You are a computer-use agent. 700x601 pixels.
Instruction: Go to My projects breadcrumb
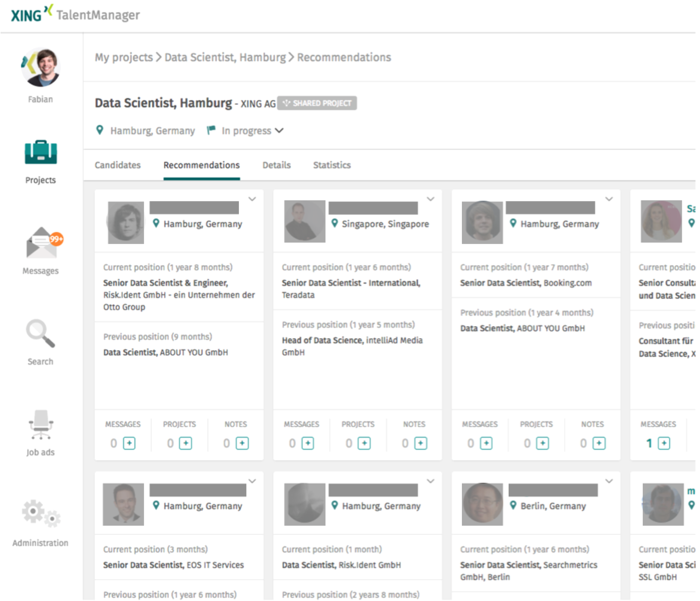[124, 57]
